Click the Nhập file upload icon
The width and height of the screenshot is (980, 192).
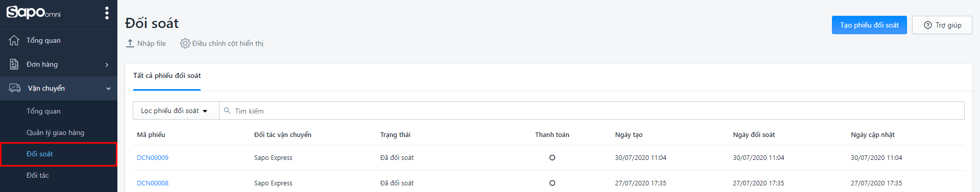[x=130, y=43]
